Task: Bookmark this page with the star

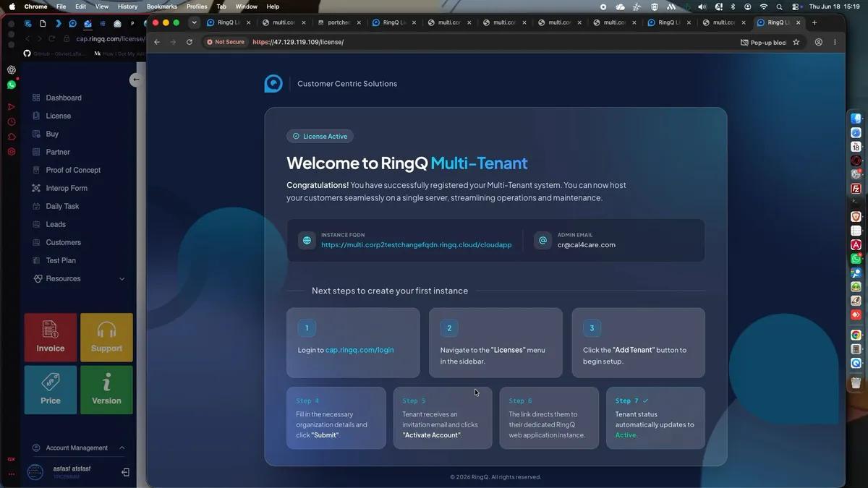Action: coord(796,43)
